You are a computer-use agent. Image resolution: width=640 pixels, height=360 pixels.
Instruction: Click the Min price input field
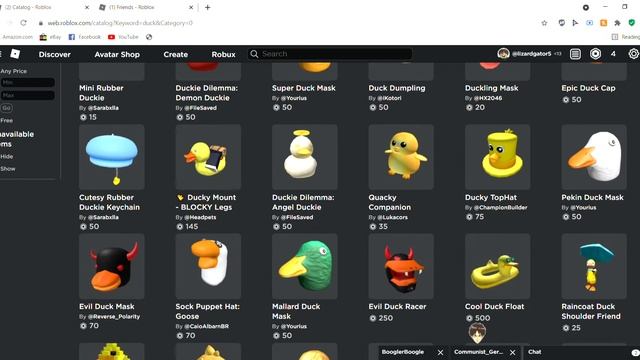tap(28, 82)
